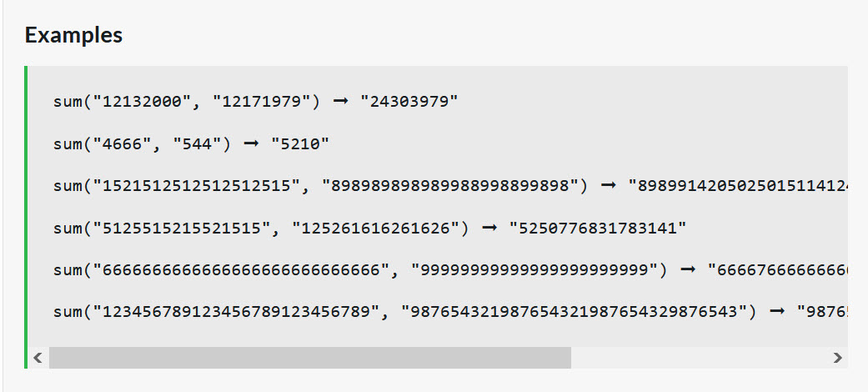Viewport: 868px width, 392px height.
Task: Click the result string "24303979"
Action: pyautogui.click(x=409, y=102)
